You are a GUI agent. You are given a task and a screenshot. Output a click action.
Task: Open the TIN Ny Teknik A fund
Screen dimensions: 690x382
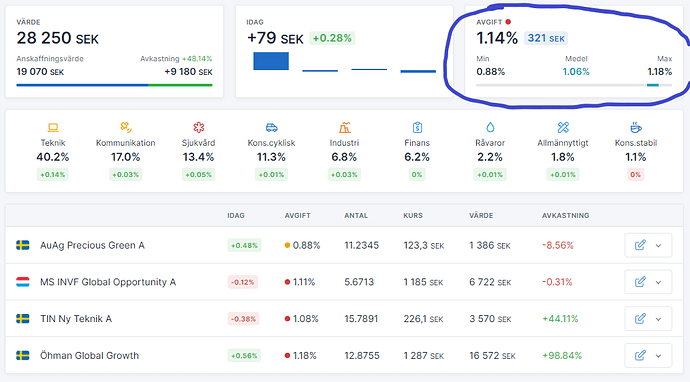[x=76, y=319]
